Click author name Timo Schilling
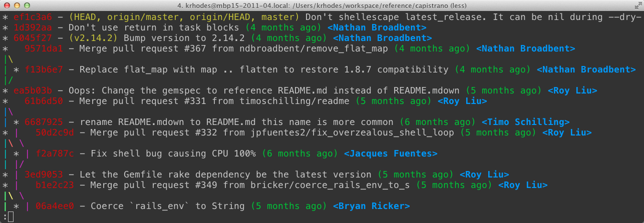Viewport: 644px width, 223px height. pos(525,122)
